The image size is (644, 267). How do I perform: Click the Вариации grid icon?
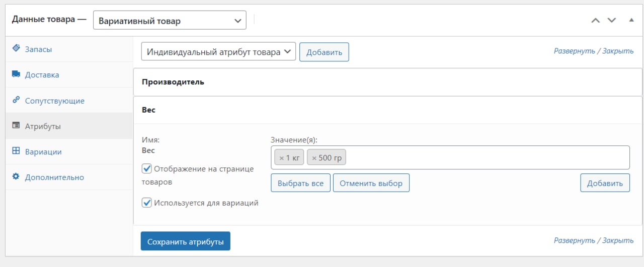[x=16, y=151]
